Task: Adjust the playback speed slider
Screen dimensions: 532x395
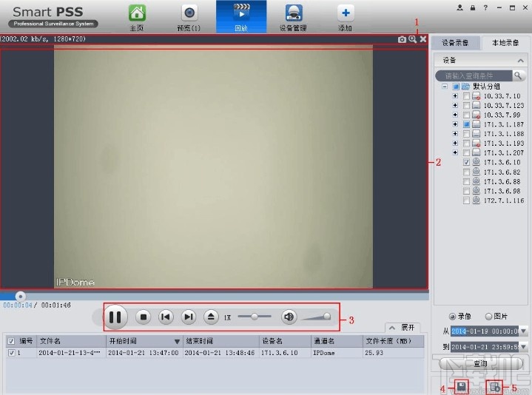Action: coord(255,317)
